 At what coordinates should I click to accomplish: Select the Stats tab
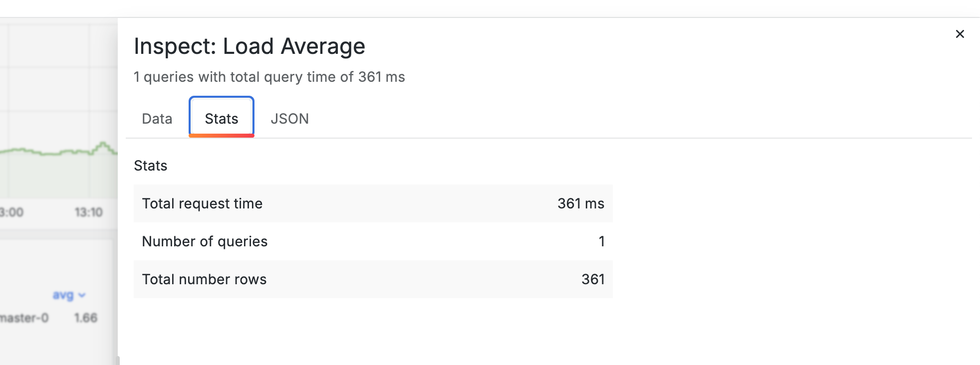tap(222, 119)
